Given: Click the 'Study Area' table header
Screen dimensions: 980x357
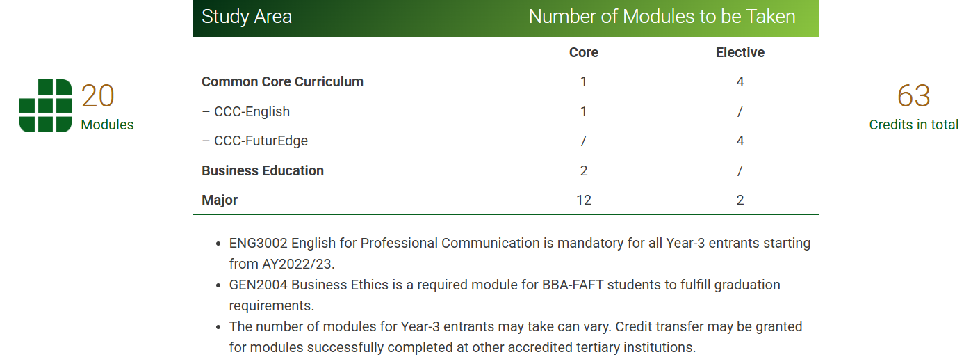Looking at the screenshot, I should [x=247, y=17].
